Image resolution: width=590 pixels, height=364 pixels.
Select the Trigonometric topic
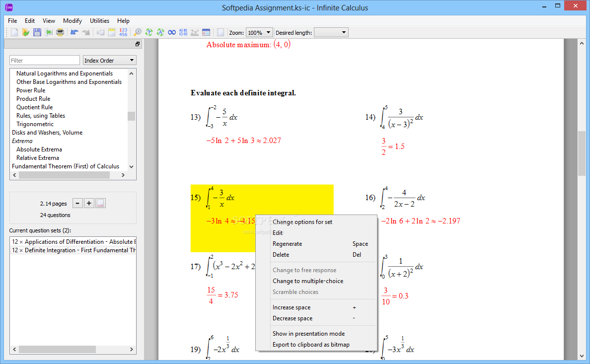35,124
